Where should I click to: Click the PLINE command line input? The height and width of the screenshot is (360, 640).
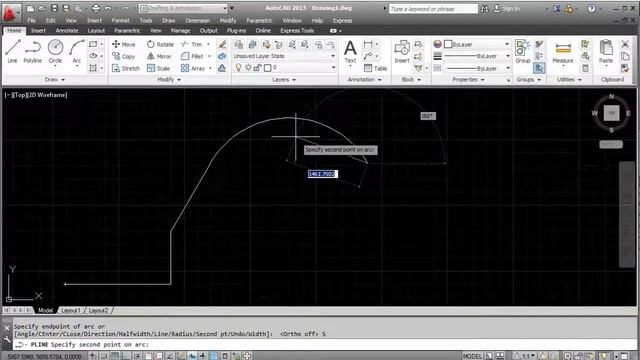click(325, 344)
